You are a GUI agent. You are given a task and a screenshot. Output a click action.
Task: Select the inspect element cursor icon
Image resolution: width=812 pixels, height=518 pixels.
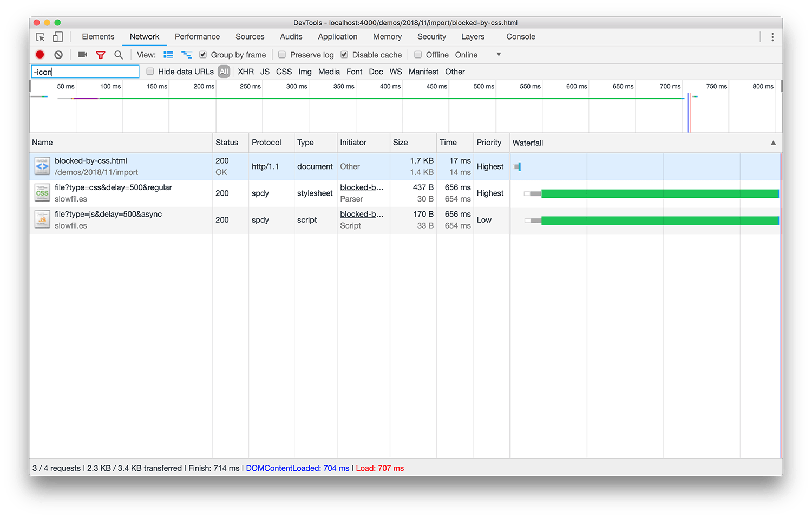tap(40, 37)
